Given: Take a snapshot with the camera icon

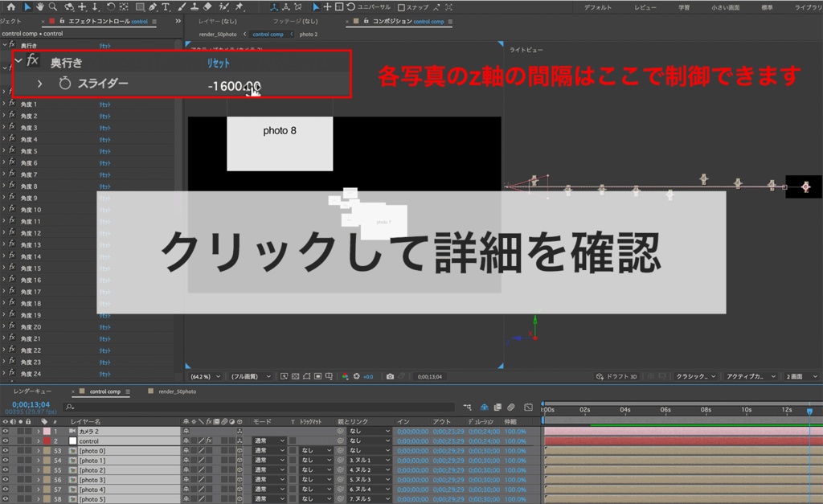Looking at the screenshot, I should tap(390, 376).
